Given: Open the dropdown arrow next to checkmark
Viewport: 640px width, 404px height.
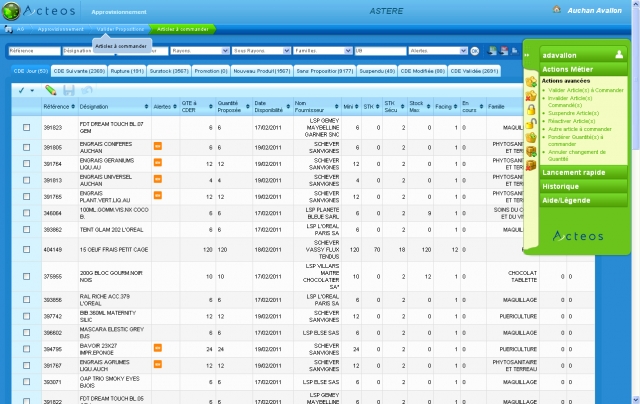Looking at the screenshot, I should (x=32, y=91).
